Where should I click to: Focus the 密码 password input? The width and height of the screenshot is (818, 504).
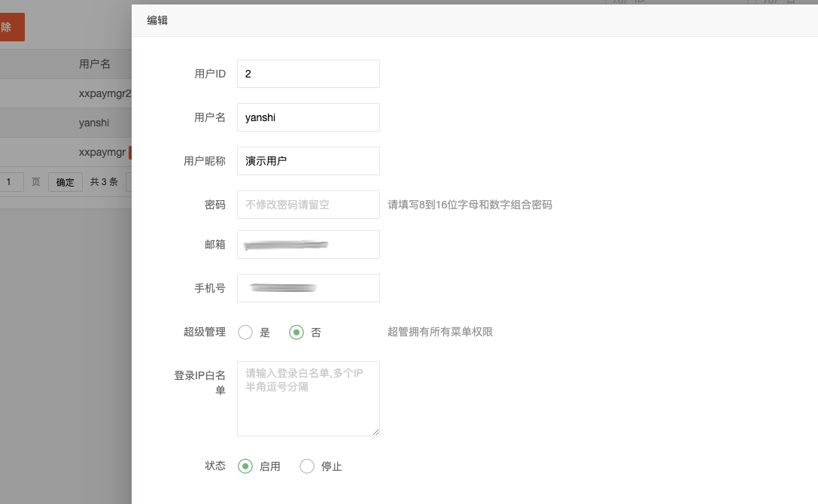point(308,204)
